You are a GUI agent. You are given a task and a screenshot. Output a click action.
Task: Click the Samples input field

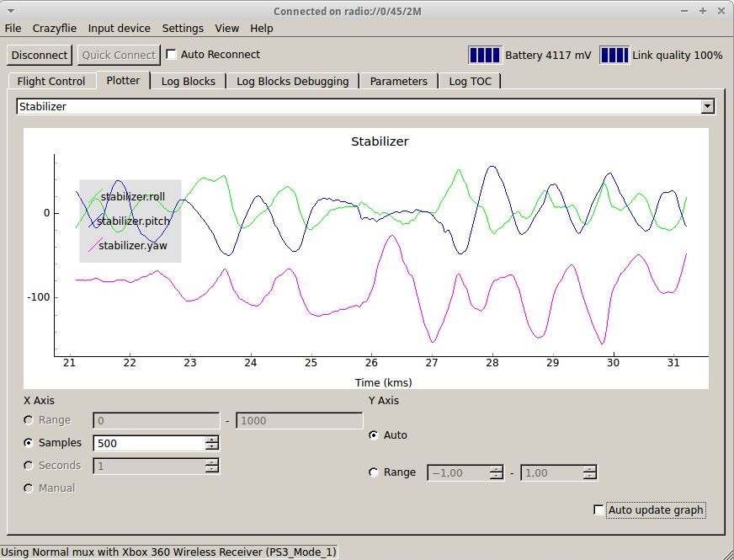click(x=149, y=443)
